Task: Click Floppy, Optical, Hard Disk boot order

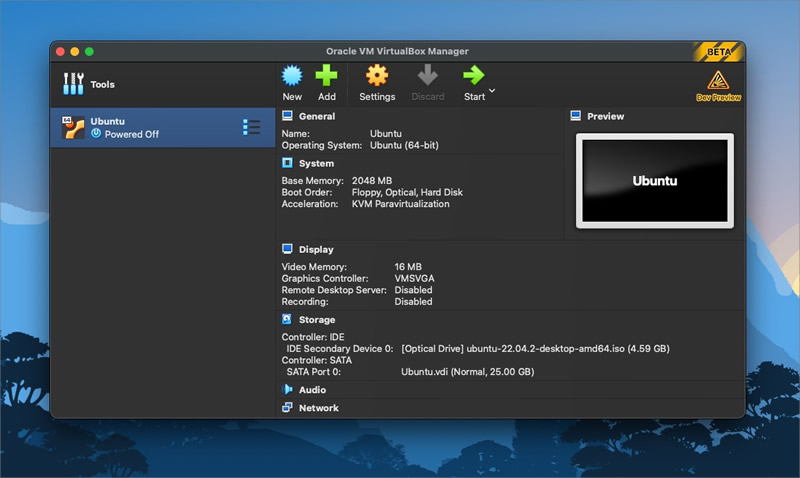Action: coord(407,192)
